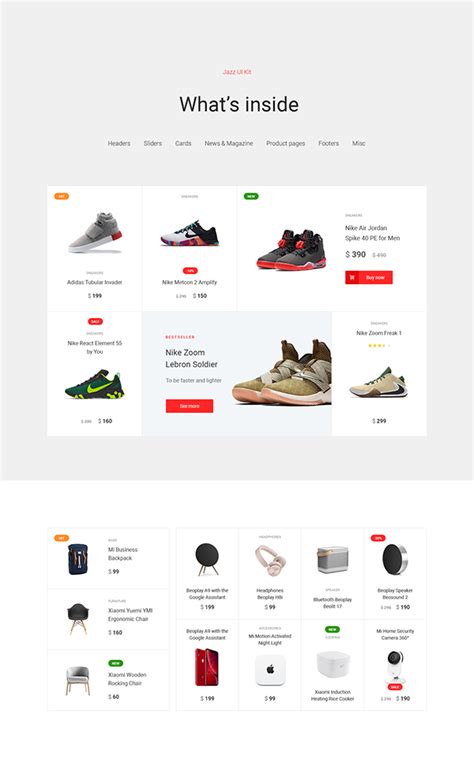The width and height of the screenshot is (474, 758).
Task: Select the News & Magazine tab
Action: (x=229, y=144)
